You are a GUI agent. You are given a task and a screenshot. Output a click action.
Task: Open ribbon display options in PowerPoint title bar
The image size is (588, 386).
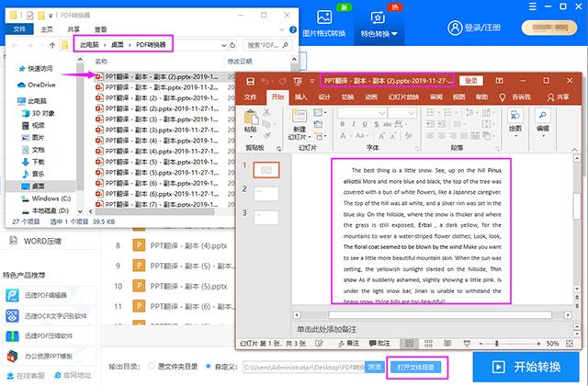coord(500,81)
